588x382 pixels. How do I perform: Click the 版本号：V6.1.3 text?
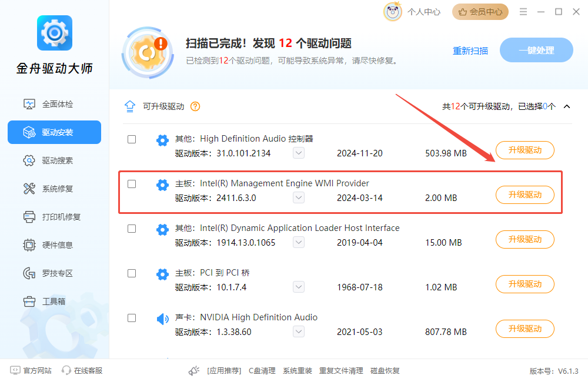click(554, 371)
